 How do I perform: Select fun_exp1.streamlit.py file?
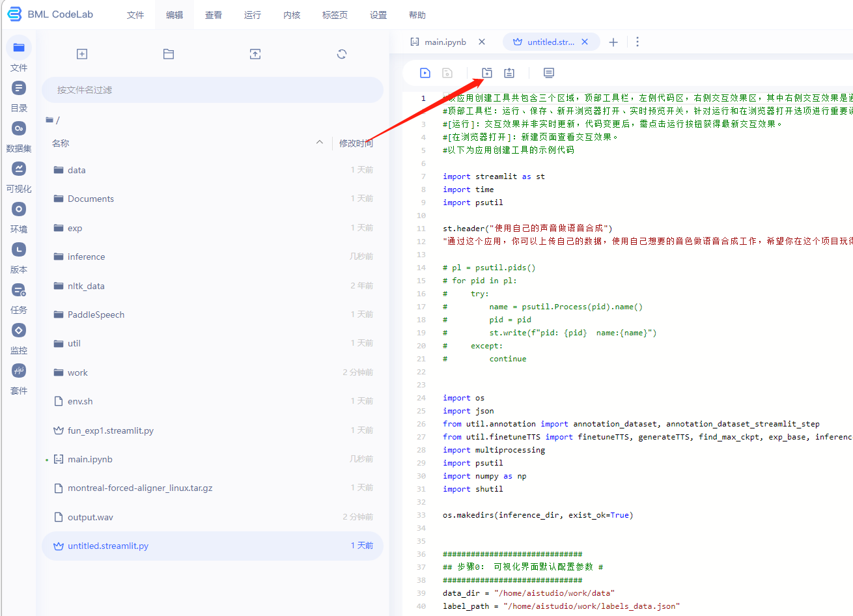pyautogui.click(x=212, y=430)
